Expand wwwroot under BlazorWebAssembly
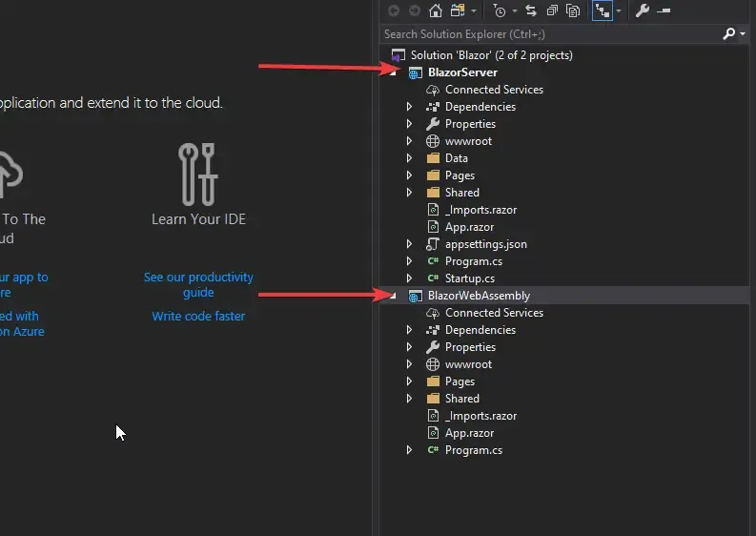This screenshot has height=536, width=756. tap(409, 363)
